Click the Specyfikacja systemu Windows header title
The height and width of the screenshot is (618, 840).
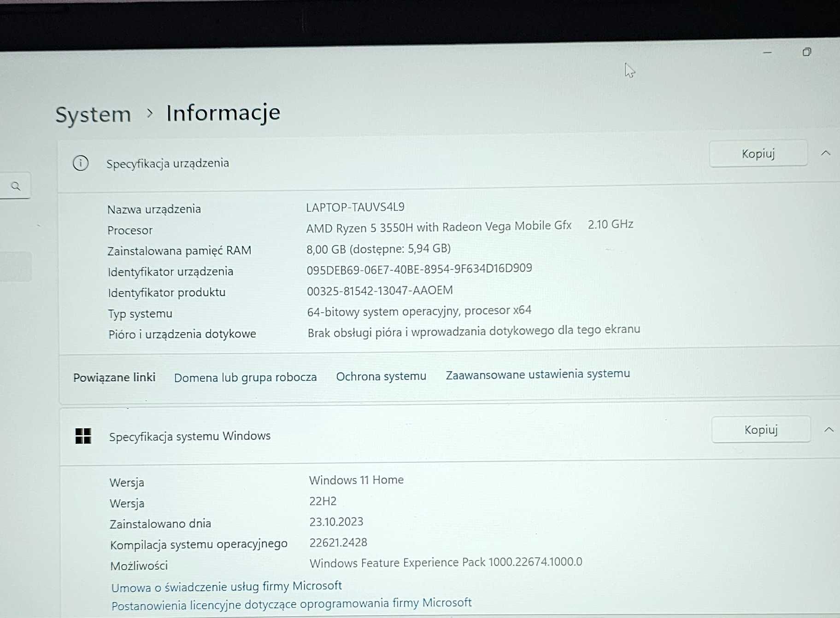(x=190, y=437)
